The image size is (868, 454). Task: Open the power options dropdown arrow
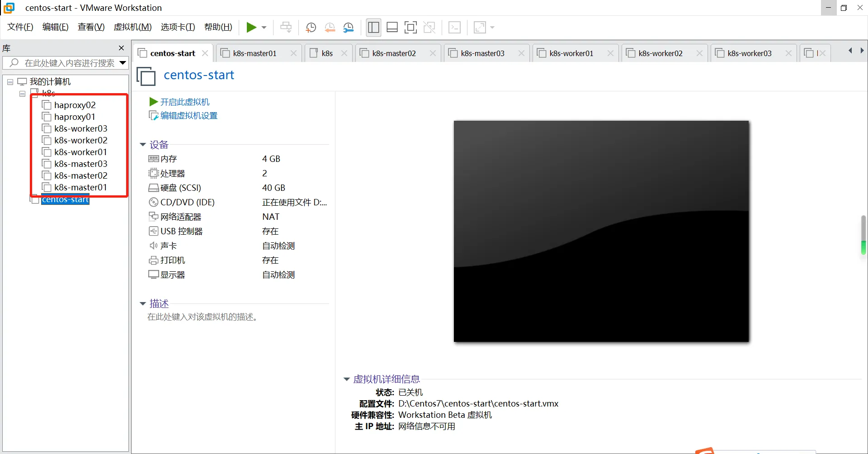pos(264,28)
